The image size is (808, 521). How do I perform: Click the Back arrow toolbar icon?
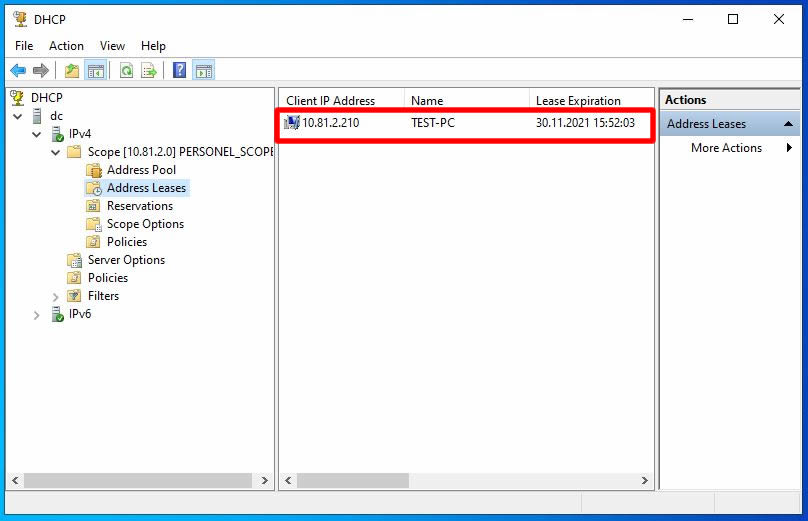click(18, 70)
